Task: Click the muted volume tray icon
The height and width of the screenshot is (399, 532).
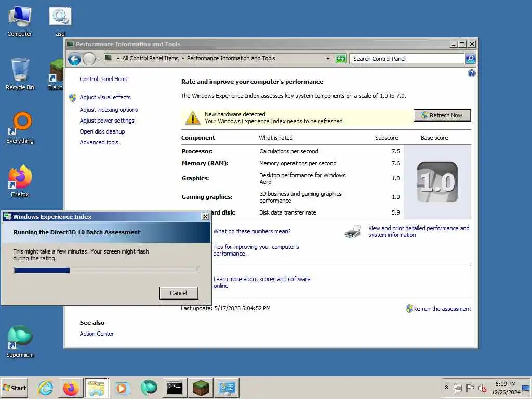Action: coord(482,388)
